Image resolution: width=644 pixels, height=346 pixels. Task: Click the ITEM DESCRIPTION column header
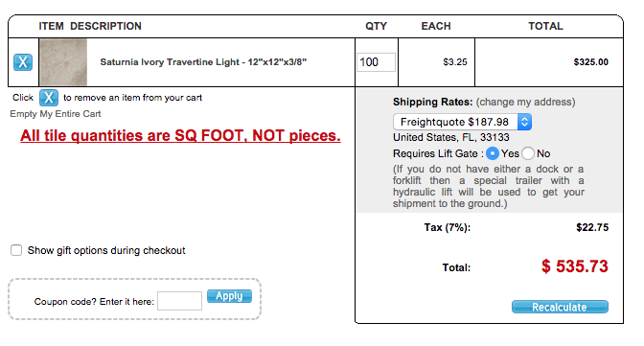pos(90,26)
